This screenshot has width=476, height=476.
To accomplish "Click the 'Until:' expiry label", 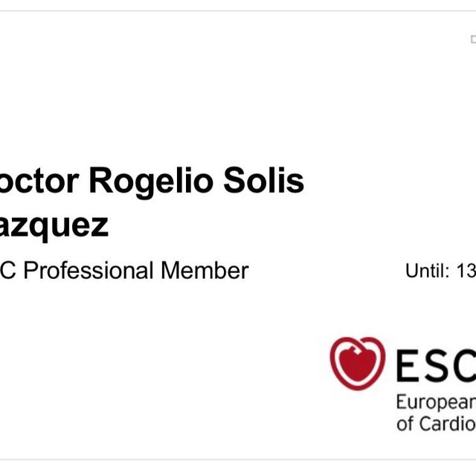I will pyautogui.click(x=428, y=271).
